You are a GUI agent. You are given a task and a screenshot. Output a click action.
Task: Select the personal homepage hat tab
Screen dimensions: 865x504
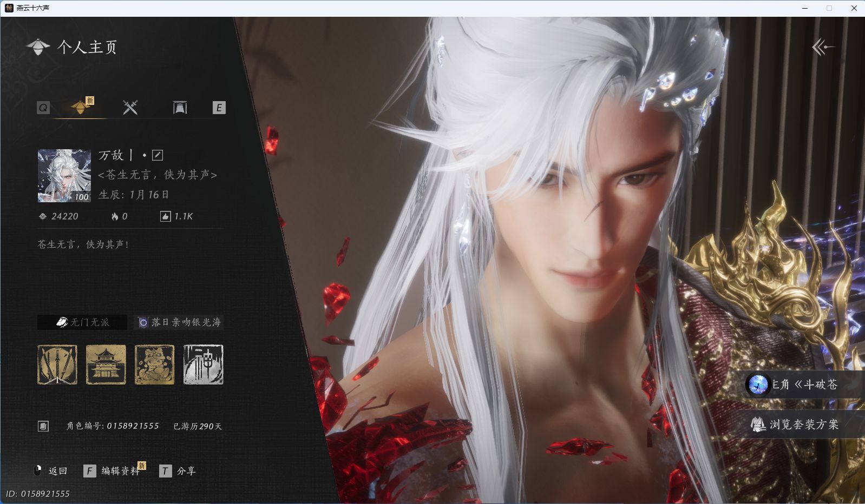pos(80,107)
